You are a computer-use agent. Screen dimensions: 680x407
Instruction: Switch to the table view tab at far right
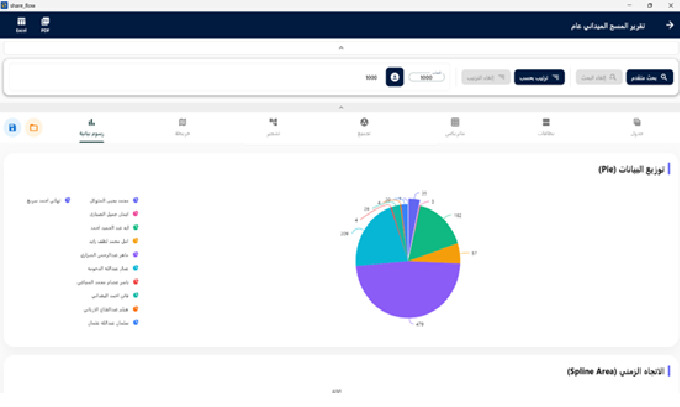click(x=636, y=127)
